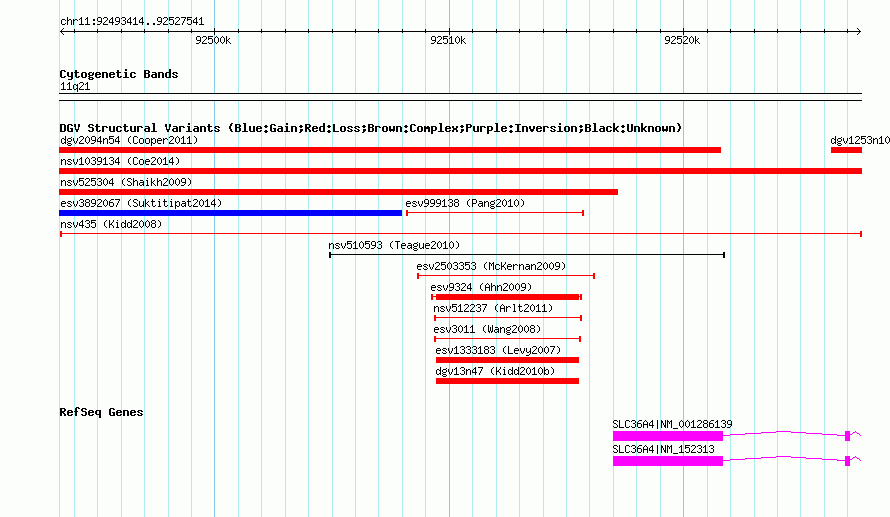Click the ruler's right arrow end
The image size is (890, 517).
(x=858, y=32)
